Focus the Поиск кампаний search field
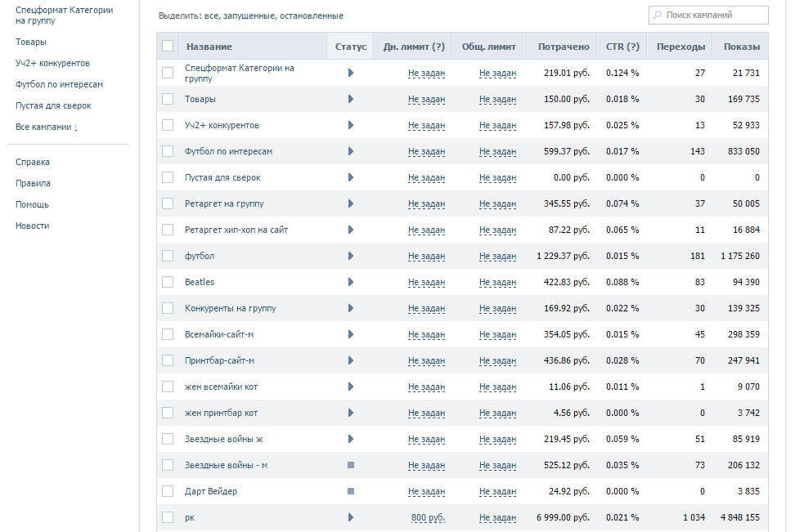 click(713, 15)
